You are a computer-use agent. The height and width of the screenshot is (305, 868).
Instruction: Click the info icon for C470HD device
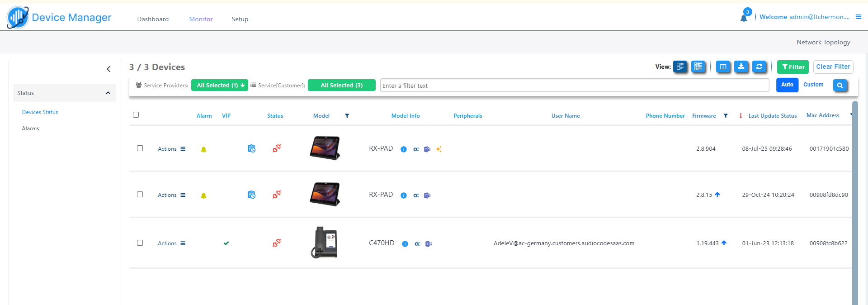click(x=405, y=244)
